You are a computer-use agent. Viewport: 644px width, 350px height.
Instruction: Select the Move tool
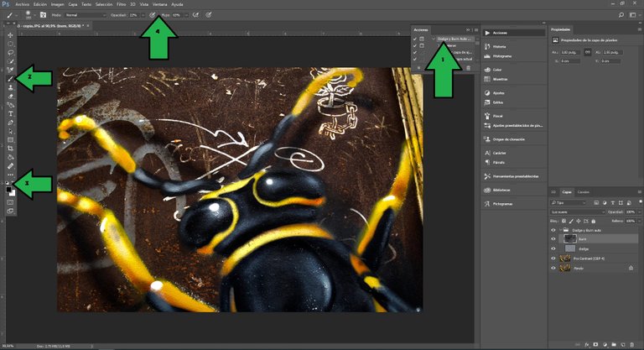click(10, 35)
